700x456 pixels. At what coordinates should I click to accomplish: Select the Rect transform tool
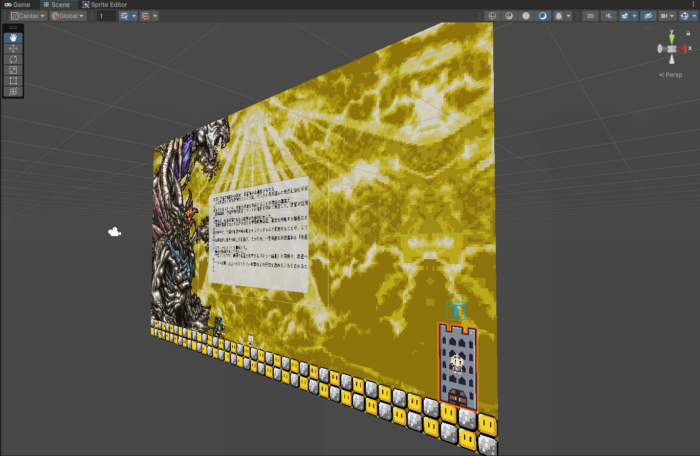coord(13,80)
